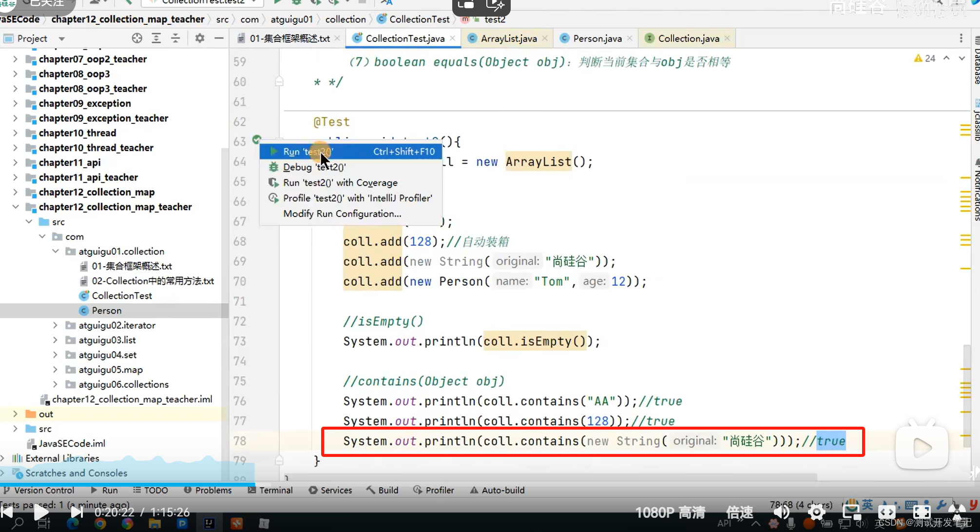Select Run 'test2()' in context menu

coord(351,152)
